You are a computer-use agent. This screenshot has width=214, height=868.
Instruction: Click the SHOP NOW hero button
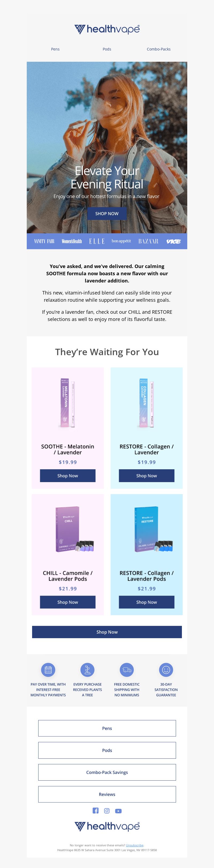click(x=107, y=214)
